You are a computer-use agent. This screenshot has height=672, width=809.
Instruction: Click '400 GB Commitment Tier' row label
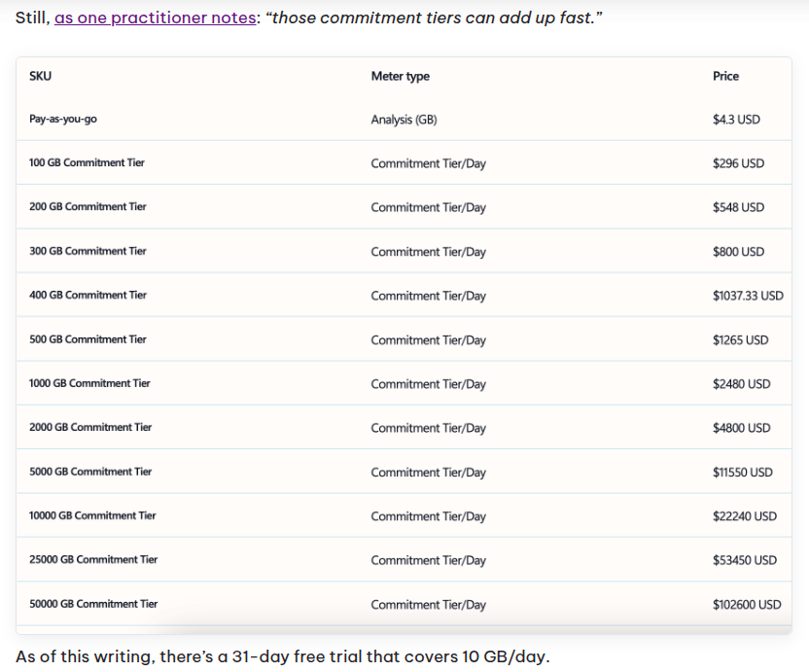click(x=88, y=295)
